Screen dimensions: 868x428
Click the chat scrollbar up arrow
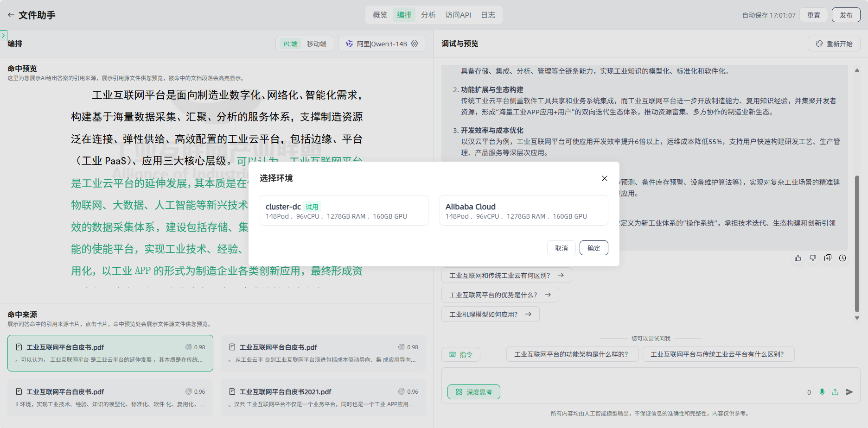tap(857, 70)
